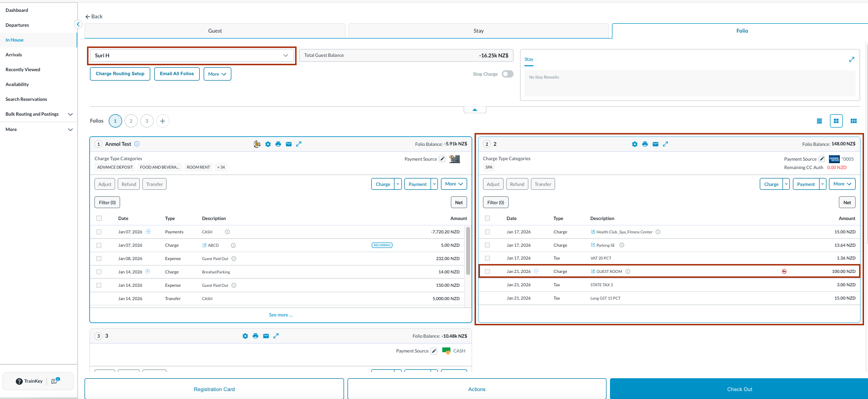Image resolution: width=868 pixels, height=399 pixels.
Task: Toggle the Stop Charge switch
Action: 507,74
